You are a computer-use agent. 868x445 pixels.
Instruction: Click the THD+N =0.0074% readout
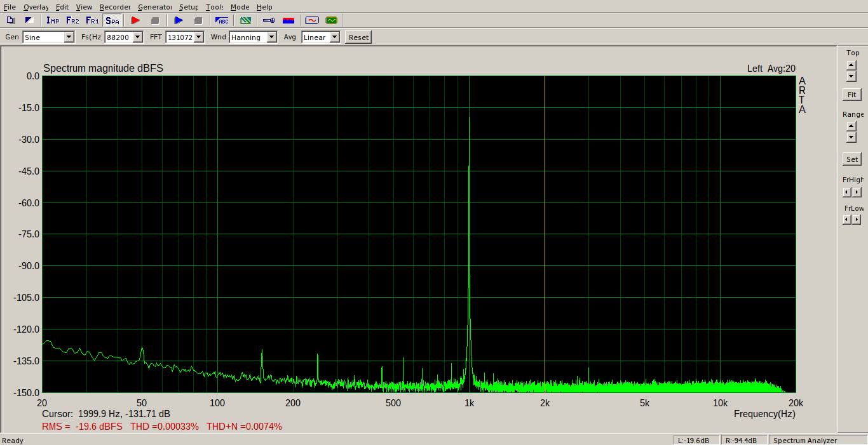pos(244,427)
